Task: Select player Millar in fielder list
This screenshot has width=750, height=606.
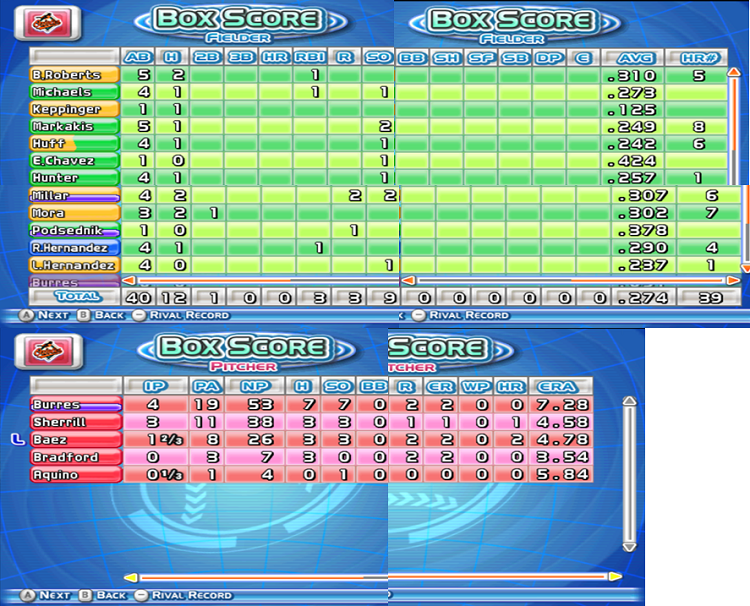Action: [75, 196]
